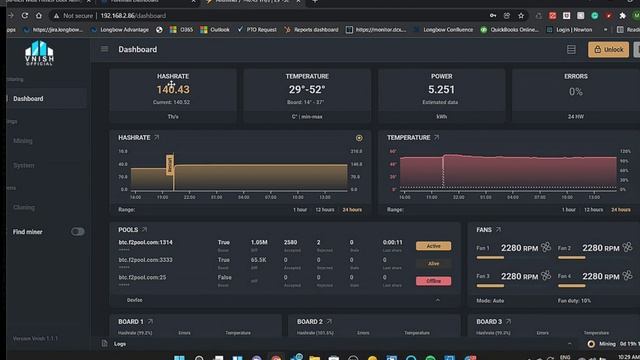
Task: Open the Vnish Official logo link
Action: tap(39, 53)
